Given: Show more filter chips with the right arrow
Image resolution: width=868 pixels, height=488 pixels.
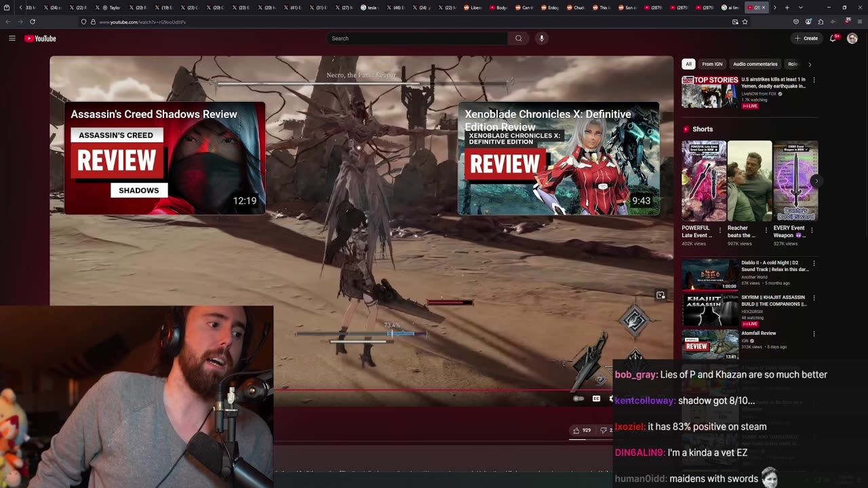Looking at the screenshot, I should pos(809,64).
